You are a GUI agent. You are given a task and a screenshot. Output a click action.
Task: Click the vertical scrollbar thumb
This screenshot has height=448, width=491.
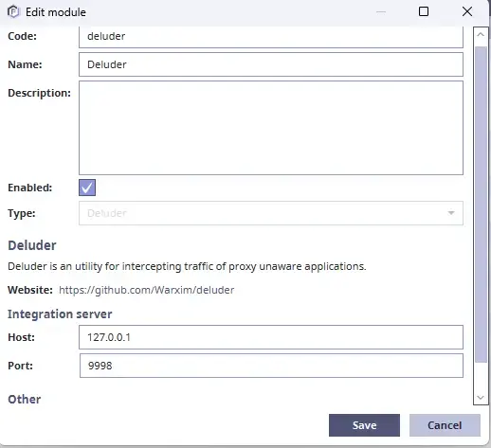[481, 205]
